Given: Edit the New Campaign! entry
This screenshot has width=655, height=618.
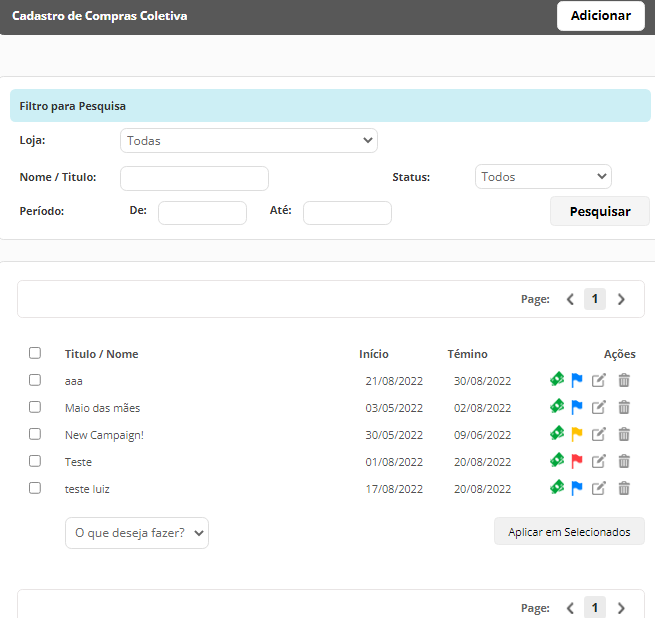Looking at the screenshot, I should point(598,435).
